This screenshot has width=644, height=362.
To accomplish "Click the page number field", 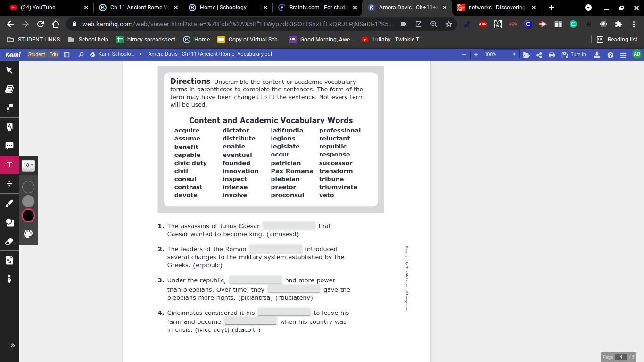I will point(621,357).
